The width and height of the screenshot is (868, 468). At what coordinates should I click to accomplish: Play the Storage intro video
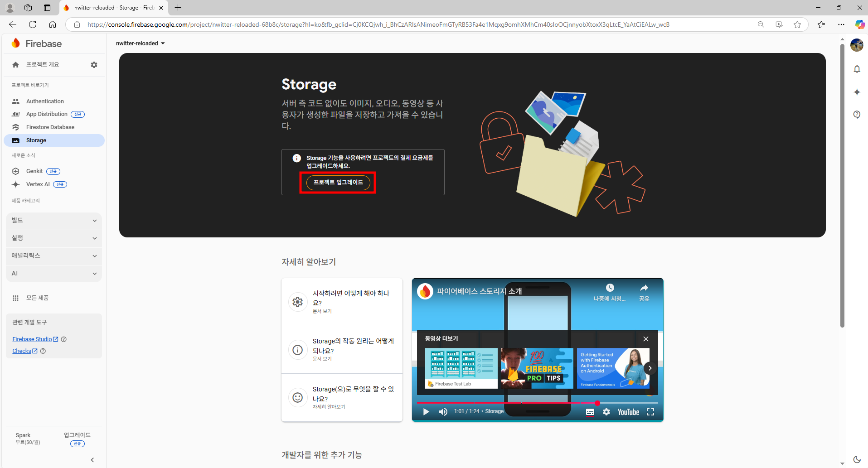426,412
